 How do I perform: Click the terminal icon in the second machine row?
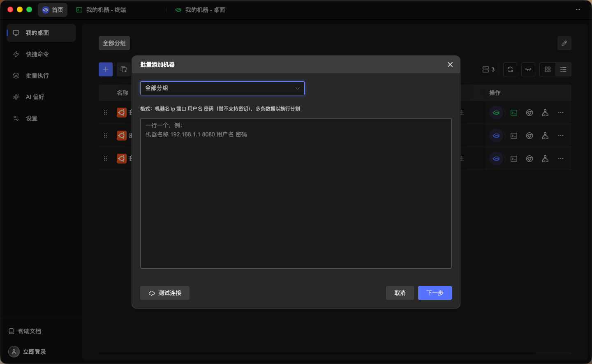pyautogui.click(x=514, y=136)
